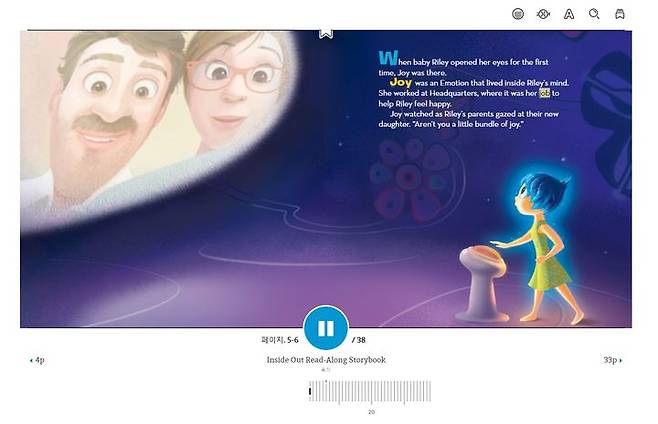Click the scrubber tick above label 20
Viewport: 658px width, 424px height.
click(371, 392)
